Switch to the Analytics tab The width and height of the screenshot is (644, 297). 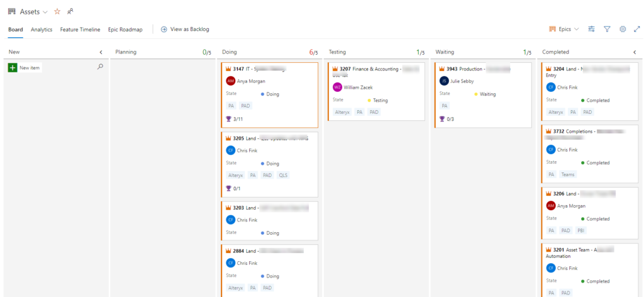[42, 30]
